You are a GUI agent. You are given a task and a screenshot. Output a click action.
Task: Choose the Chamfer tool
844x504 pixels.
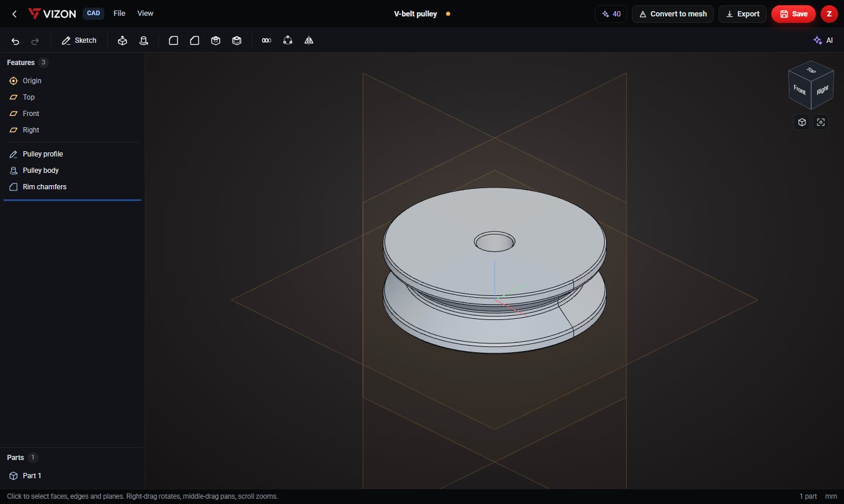pos(195,40)
